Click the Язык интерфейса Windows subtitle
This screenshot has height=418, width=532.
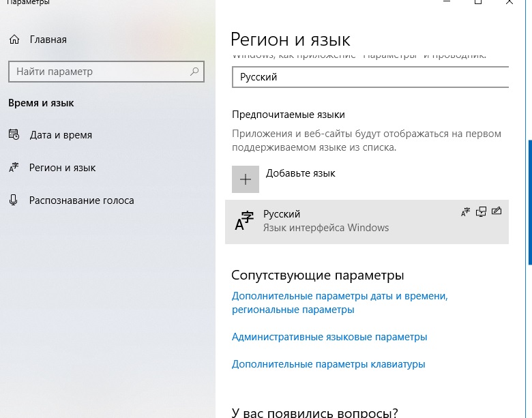[x=326, y=228]
